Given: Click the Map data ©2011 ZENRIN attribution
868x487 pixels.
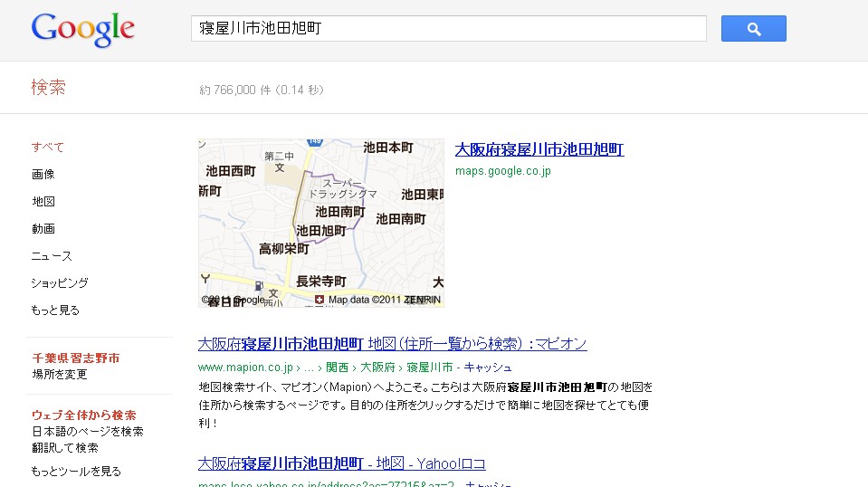Looking at the screenshot, I should pos(384,300).
